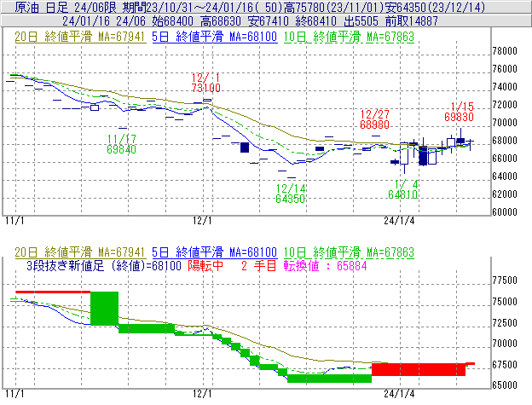Click the high value 高75780(23/11/01)
The width and height of the screenshot is (532, 405).
tap(336, 7)
